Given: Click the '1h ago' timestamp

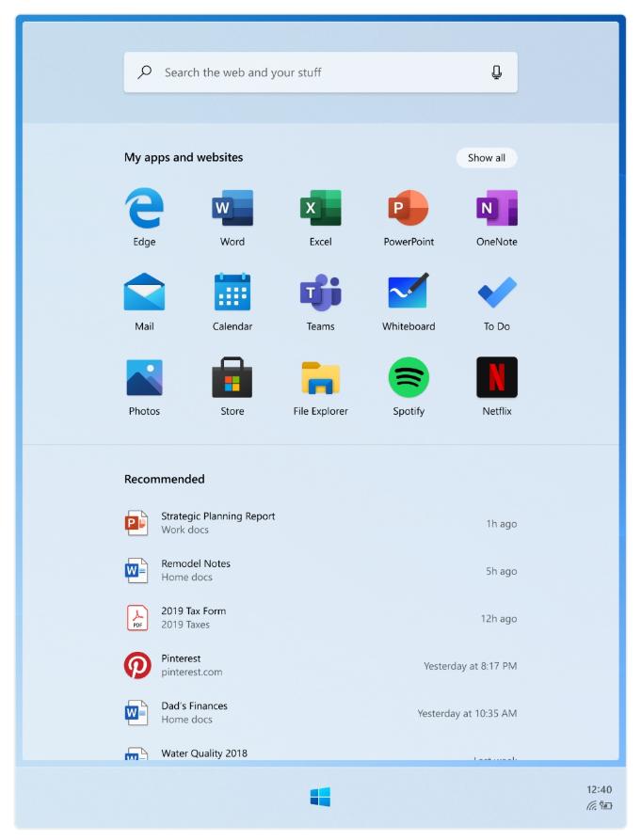Looking at the screenshot, I should pyautogui.click(x=502, y=524).
